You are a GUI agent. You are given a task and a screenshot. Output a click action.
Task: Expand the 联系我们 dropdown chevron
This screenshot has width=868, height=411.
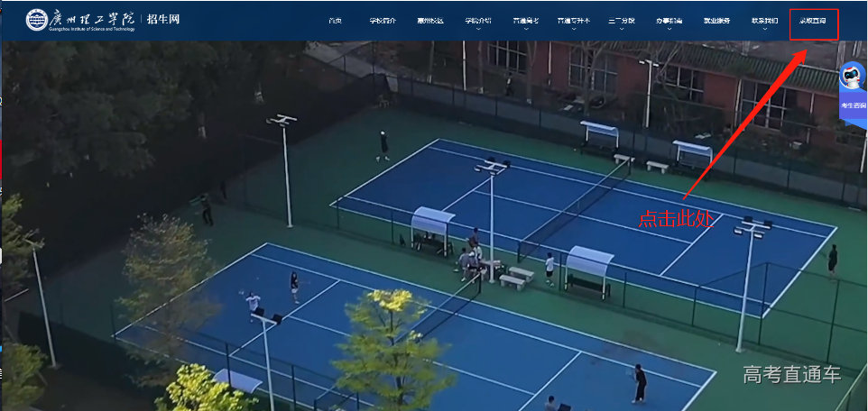pos(764,28)
